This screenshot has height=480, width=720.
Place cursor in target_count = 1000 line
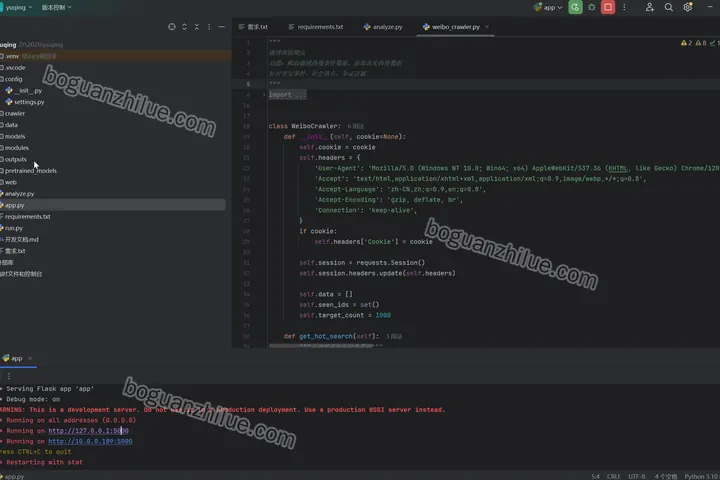click(x=344, y=316)
